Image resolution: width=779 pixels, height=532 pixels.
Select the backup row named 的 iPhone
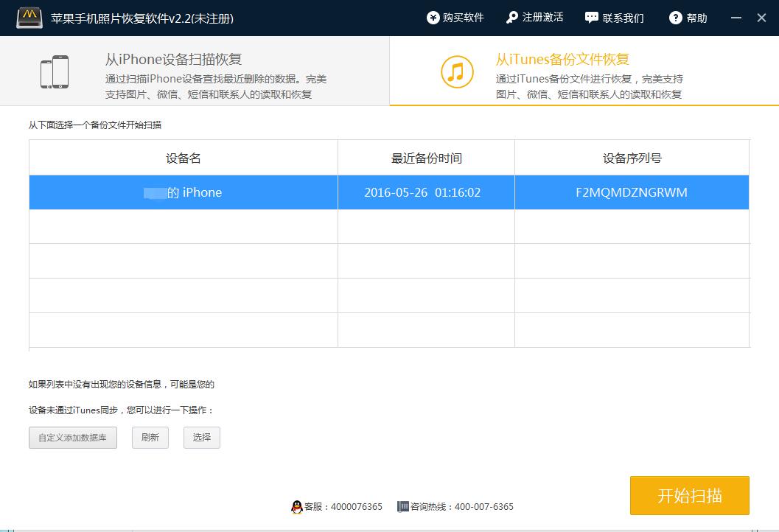tap(389, 192)
